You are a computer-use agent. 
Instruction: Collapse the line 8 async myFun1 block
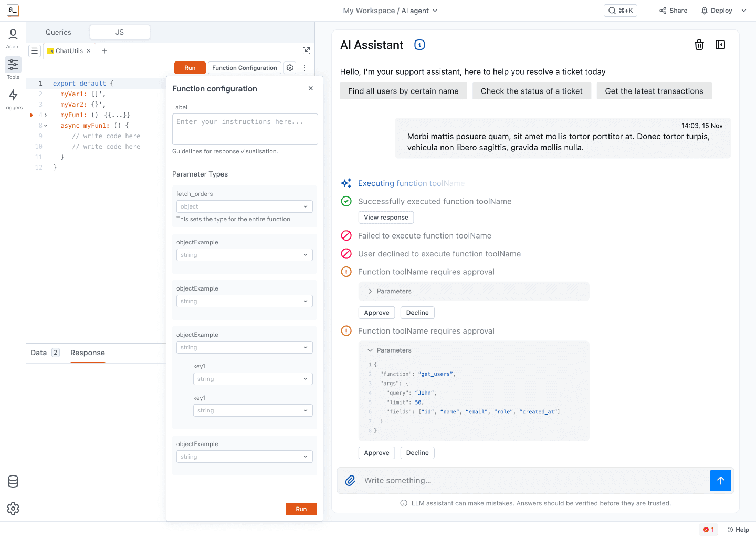coord(46,126)
